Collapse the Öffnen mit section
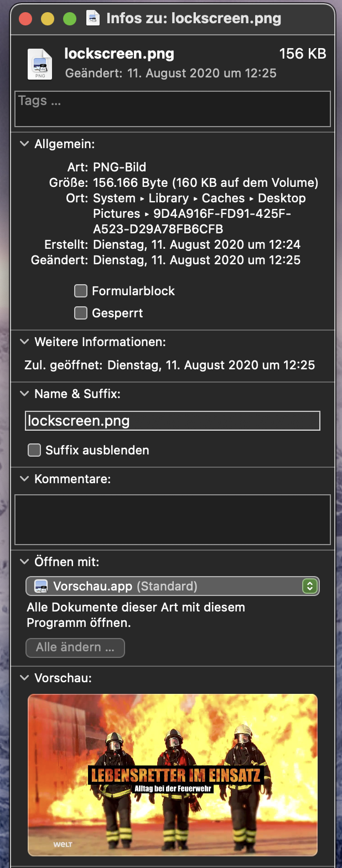The width and height of the screenshot is (342, 868). (x=24, y=562)
